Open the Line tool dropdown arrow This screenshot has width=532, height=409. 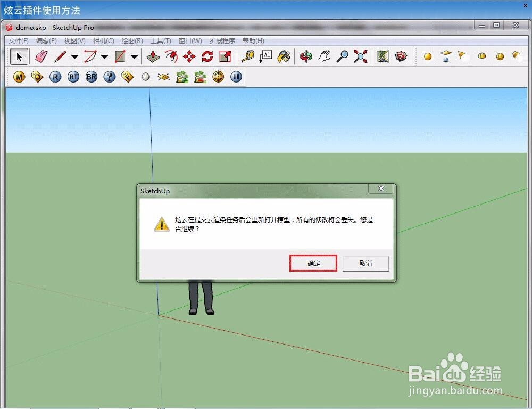click(74, 57)
